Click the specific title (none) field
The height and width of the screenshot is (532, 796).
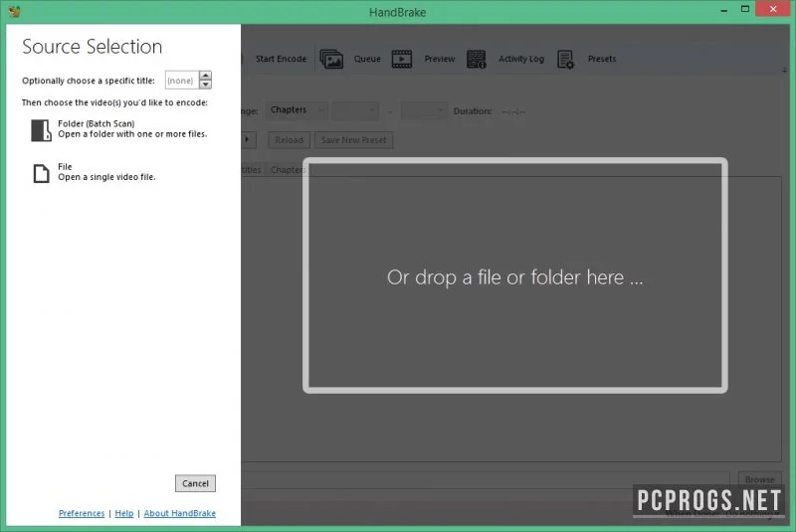pyautogui.click(x=182, y=81)
